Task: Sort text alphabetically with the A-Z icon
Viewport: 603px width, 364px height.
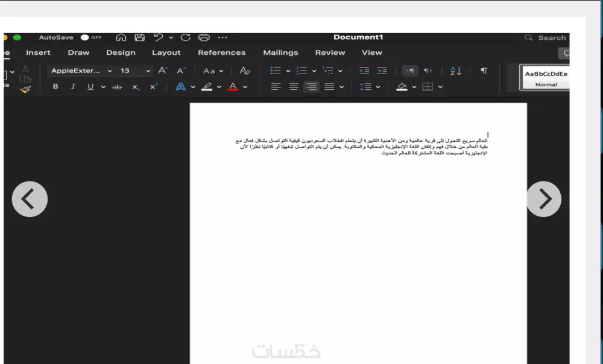Action: 455,71
